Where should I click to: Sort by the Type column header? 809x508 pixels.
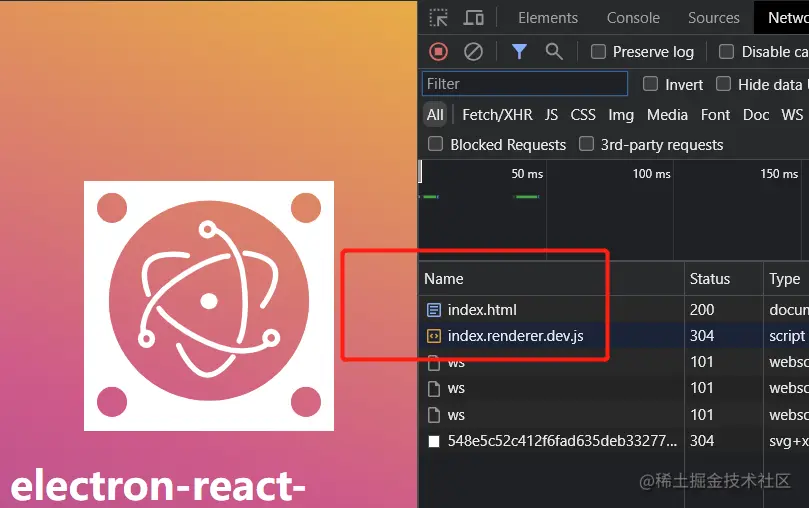[x=786, y=279]
